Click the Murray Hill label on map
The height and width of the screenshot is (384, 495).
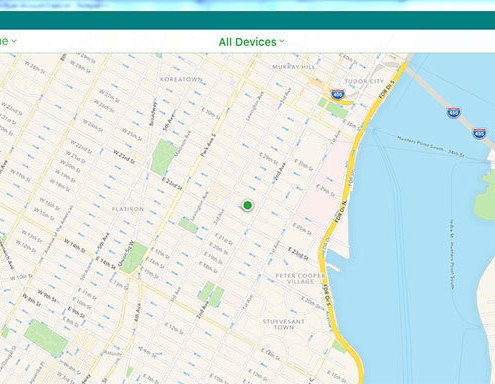(x=293, y=67)
